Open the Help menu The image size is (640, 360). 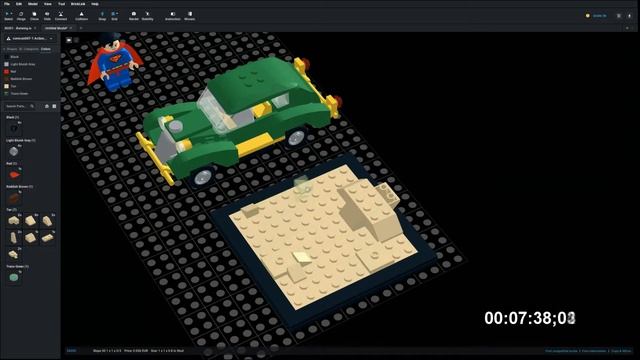(x=95, y=4)
